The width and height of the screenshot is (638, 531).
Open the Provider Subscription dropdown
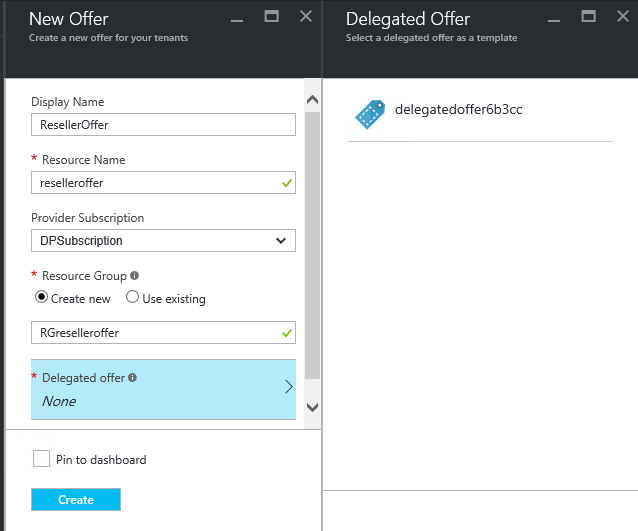[x=163, y=241]
